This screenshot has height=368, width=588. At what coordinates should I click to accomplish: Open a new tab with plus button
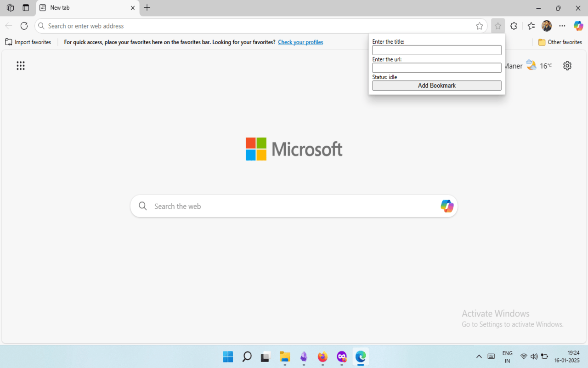tap(147, 8)
